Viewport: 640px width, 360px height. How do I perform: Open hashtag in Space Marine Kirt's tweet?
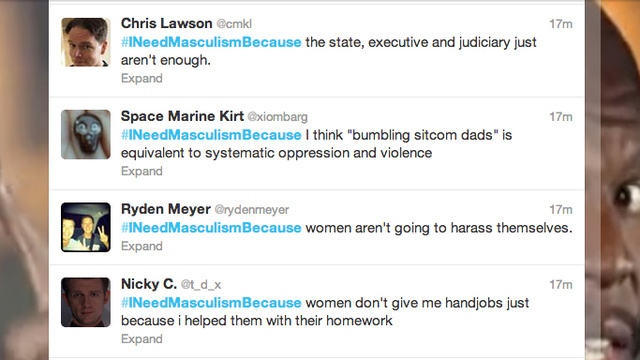[211, 135]
